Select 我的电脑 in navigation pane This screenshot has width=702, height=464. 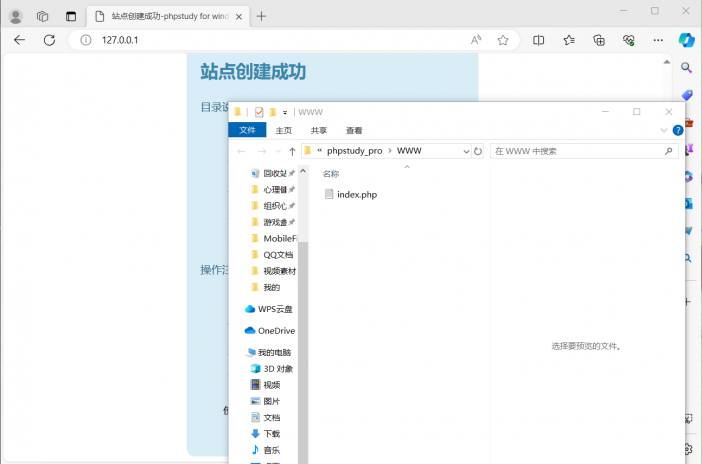(x=268, y=352)
